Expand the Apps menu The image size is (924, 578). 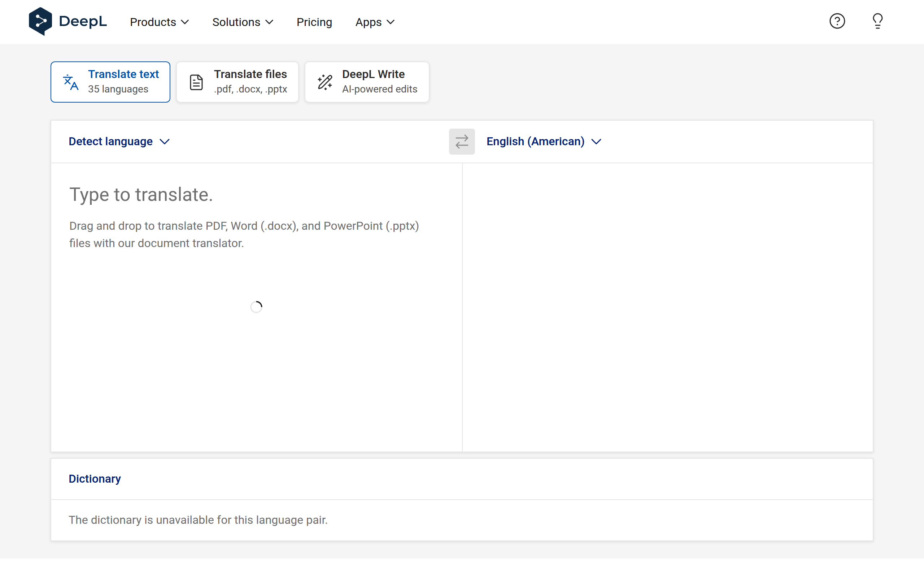(x=375, y=22)
